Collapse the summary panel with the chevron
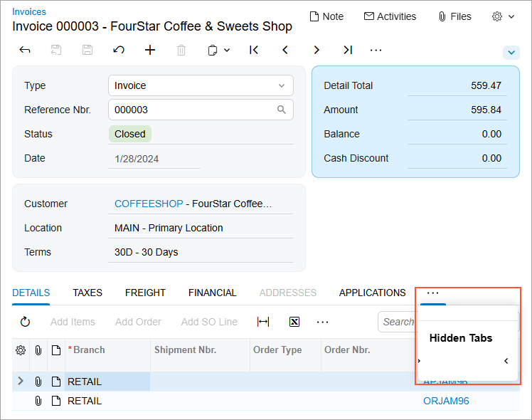The height and width of the screenshot is (420, 532). coord(511,53)
